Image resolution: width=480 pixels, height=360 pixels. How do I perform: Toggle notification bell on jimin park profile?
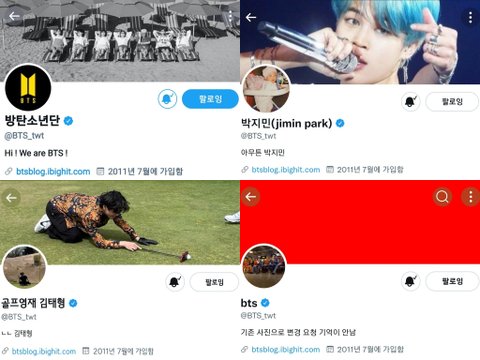pyautogui.click(x=411, y=101)
